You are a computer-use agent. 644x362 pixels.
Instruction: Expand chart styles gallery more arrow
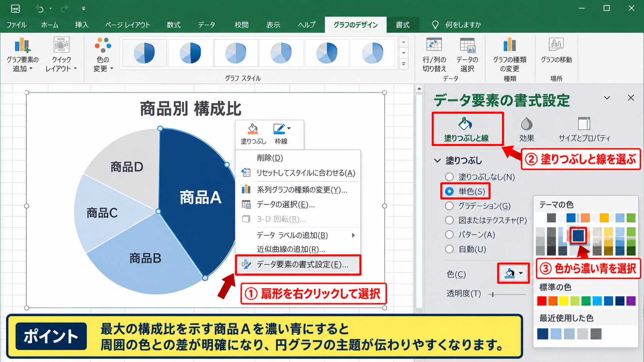pos(404,64)
